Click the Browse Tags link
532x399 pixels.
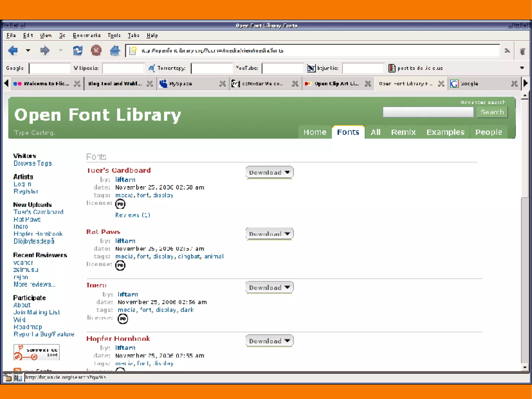[x=33, y=163]
